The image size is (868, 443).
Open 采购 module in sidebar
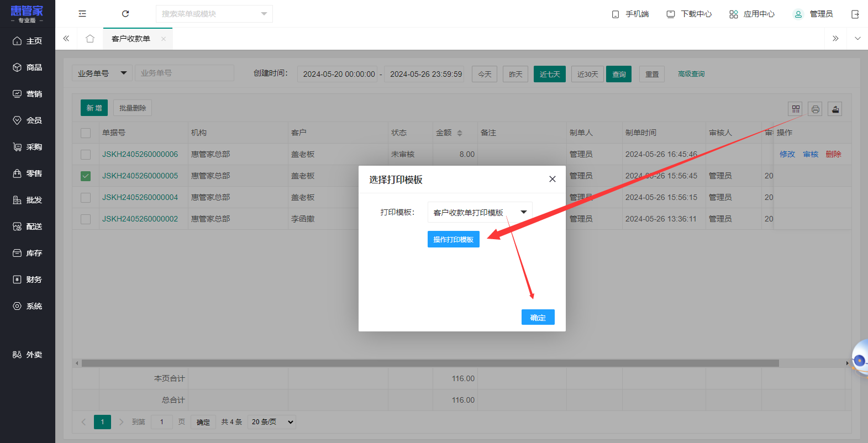tap(28, 147)
